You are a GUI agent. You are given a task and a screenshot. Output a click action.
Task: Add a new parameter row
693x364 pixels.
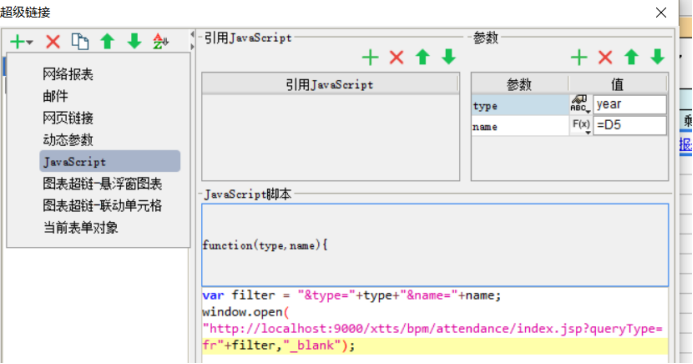(579, 57)
